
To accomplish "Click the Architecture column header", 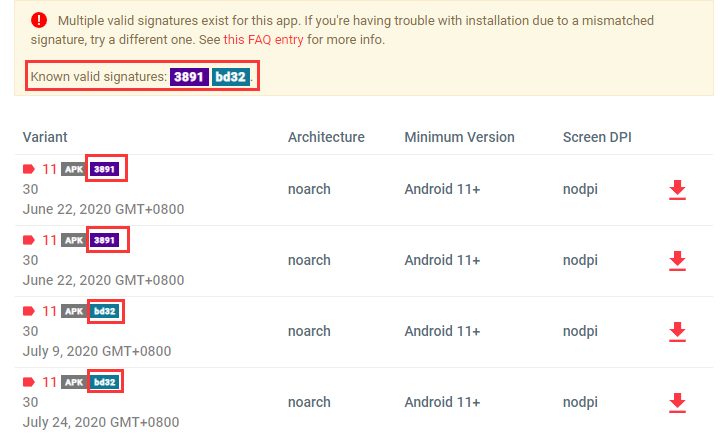I will click(326, 137).
